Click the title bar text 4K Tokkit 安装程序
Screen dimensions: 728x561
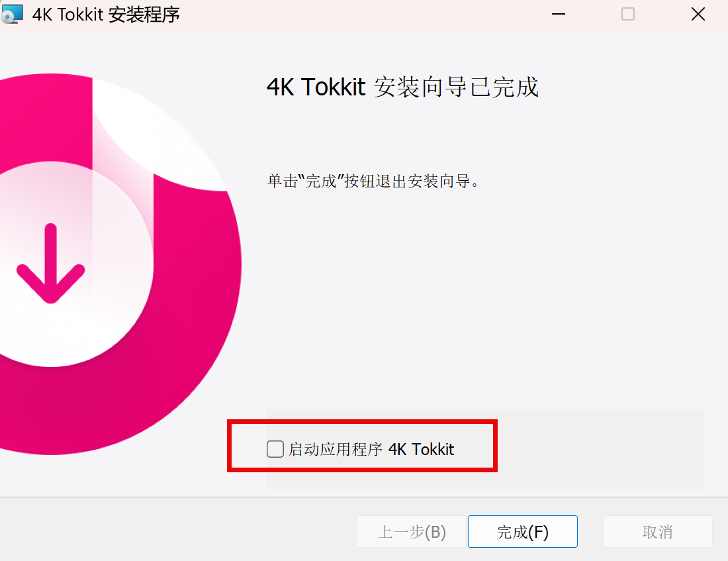(x=106, y=15)
